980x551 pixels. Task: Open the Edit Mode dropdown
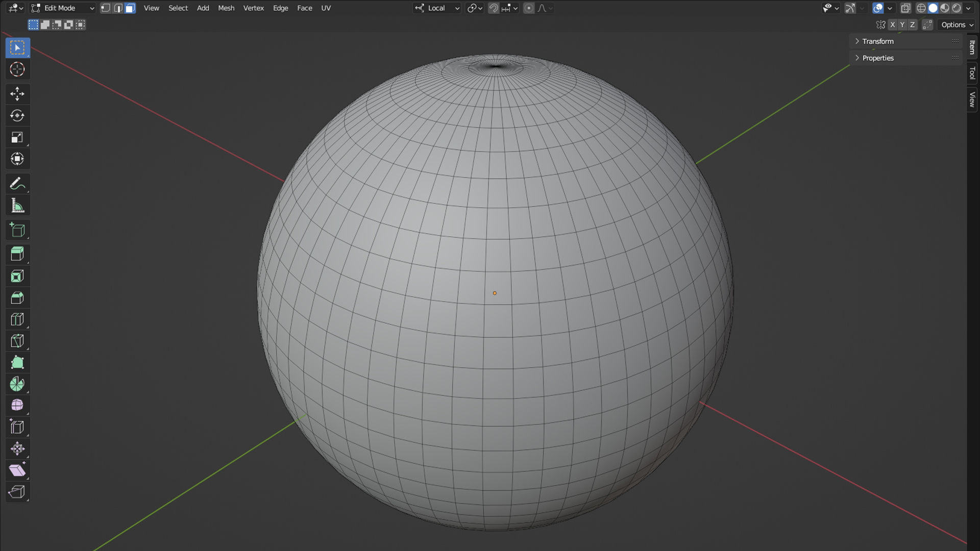tap(62, 8)
